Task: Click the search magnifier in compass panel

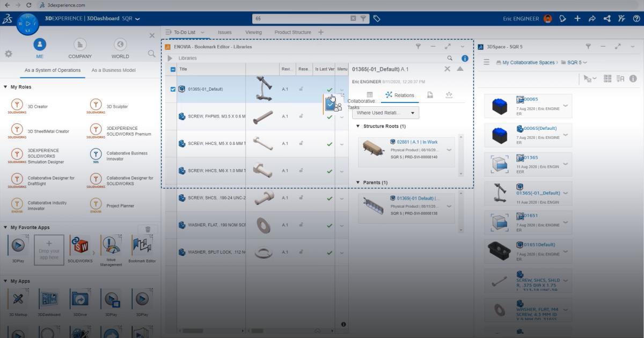Action: [151, 54]
